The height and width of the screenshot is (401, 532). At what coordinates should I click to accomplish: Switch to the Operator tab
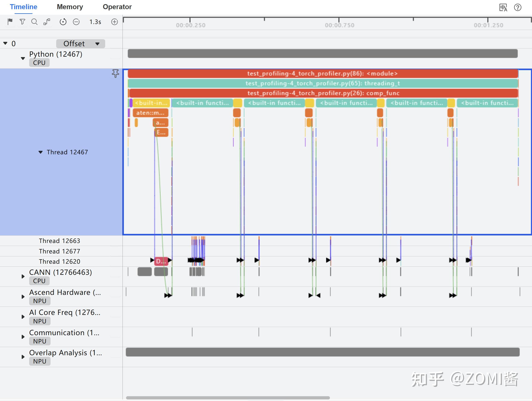tap(117, 7)
